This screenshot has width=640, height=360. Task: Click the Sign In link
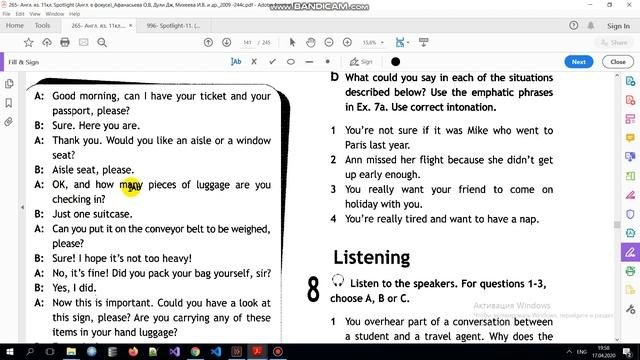tap(618, 26)
